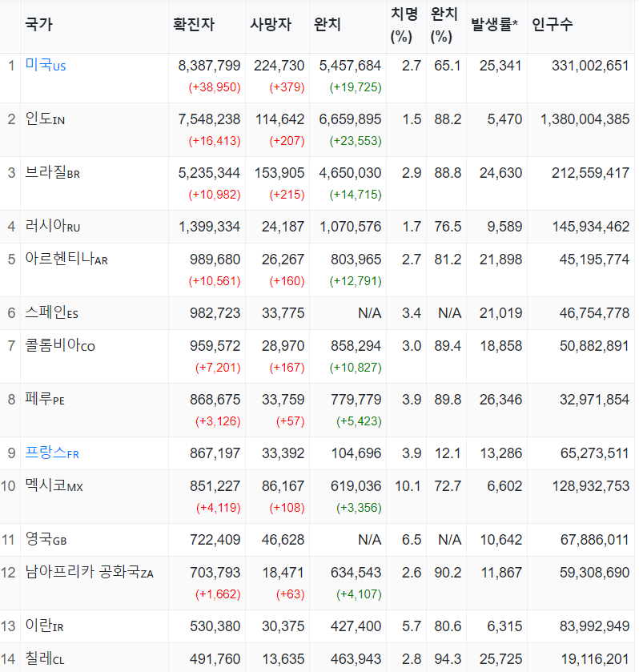Sort by the 확진자 column header
Viewport: 639px width, 672px height.
194,24
